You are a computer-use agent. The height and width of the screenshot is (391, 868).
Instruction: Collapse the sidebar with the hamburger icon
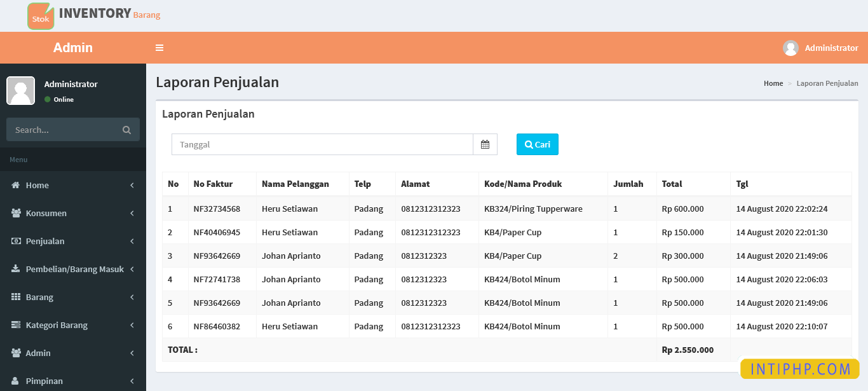click(x=159, y=47)
